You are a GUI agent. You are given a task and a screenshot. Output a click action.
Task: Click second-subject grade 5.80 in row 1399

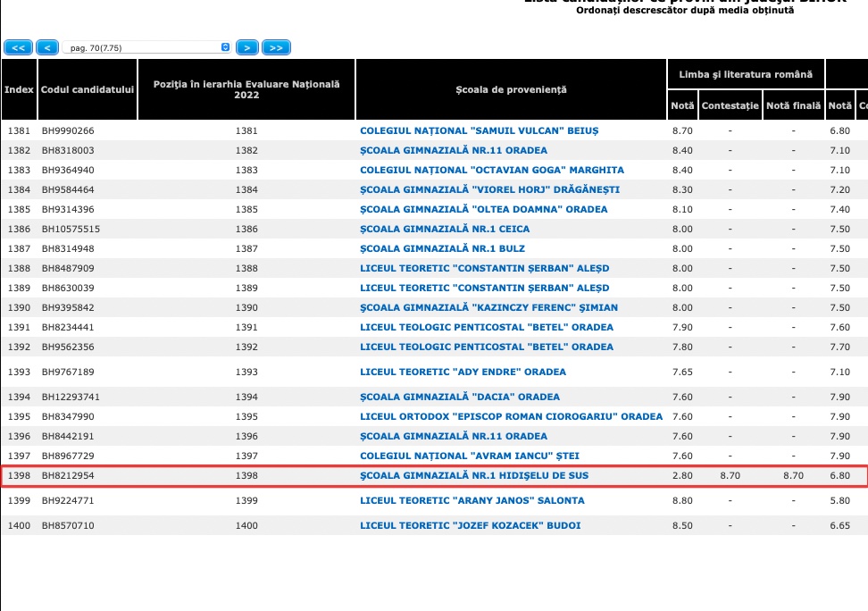(x=839, y=500)
